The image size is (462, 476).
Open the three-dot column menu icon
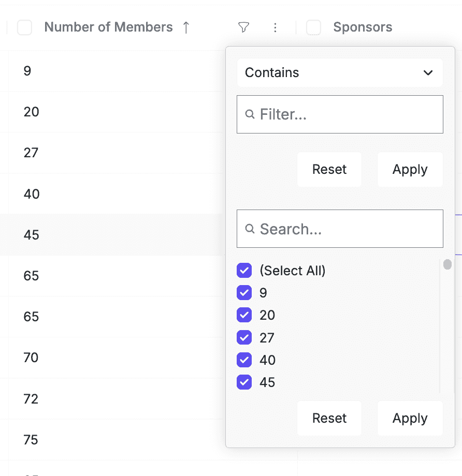click(275, 27)
